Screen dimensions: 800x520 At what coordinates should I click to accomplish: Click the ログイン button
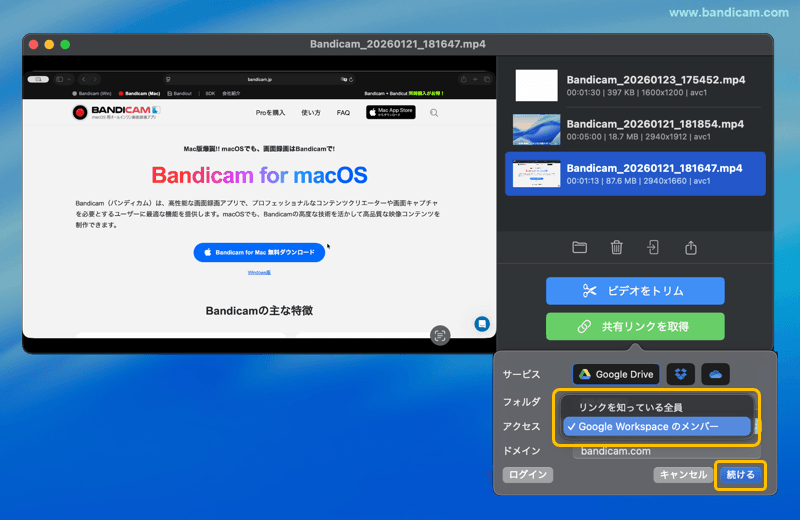(528, 475)
